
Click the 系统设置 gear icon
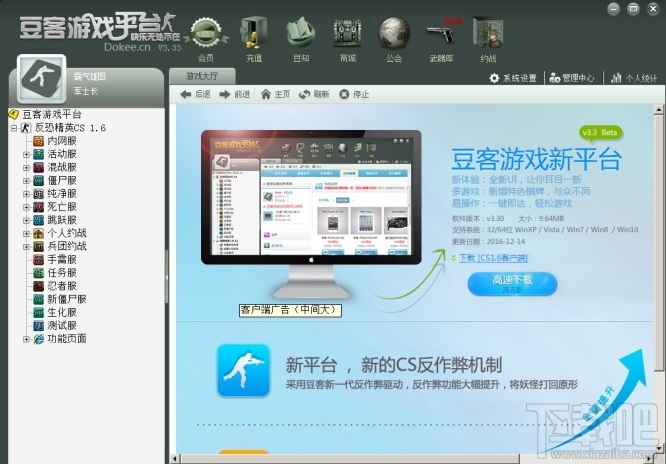[494, 78]
